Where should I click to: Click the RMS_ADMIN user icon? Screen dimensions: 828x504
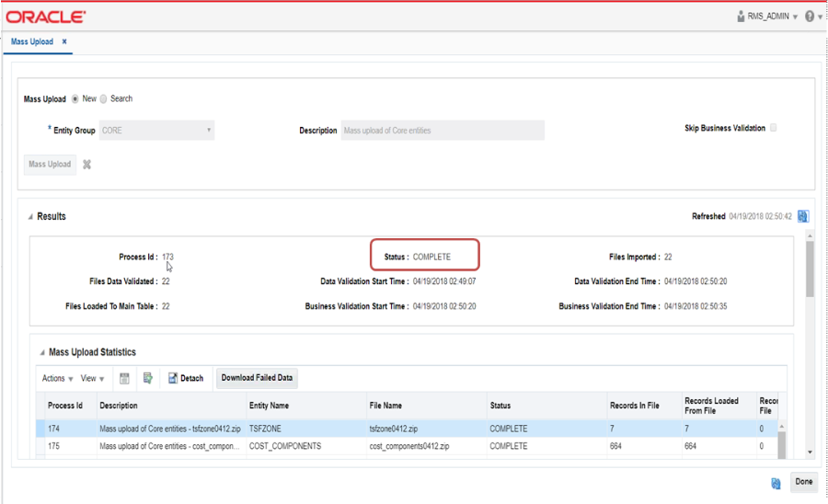tap(741, 17)
